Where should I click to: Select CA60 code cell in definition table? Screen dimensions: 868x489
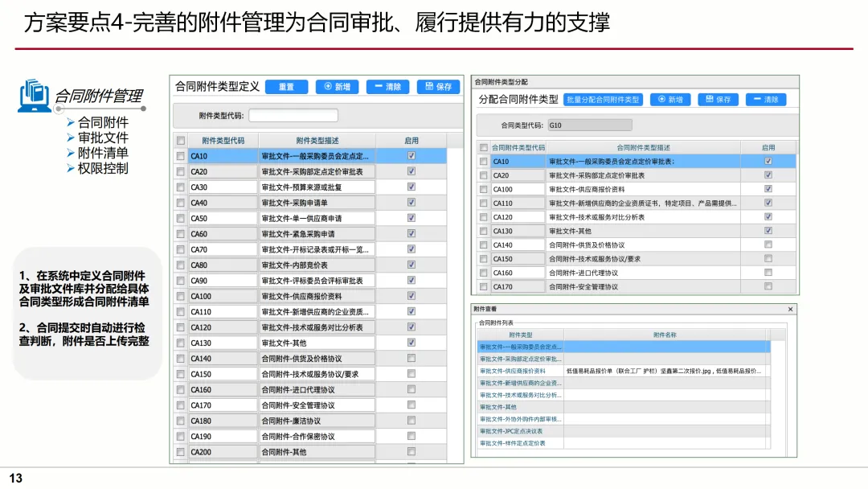tap(223, 234)
